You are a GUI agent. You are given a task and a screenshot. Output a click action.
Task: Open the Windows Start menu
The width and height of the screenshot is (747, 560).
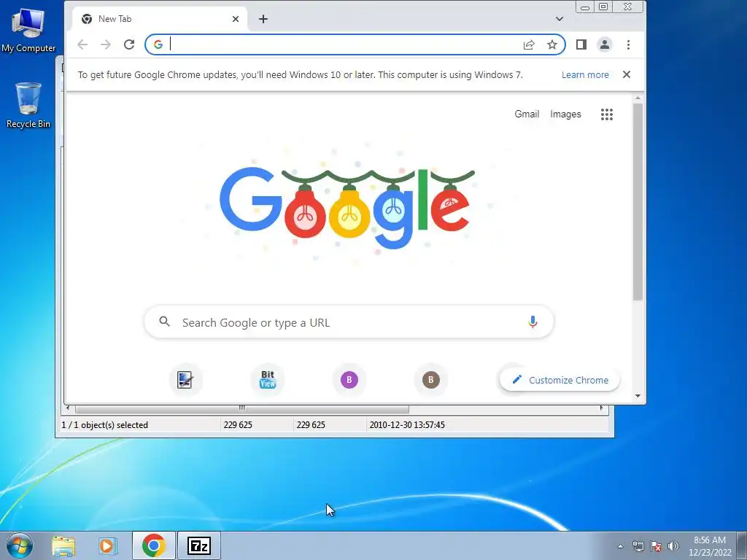pos(19,545)
